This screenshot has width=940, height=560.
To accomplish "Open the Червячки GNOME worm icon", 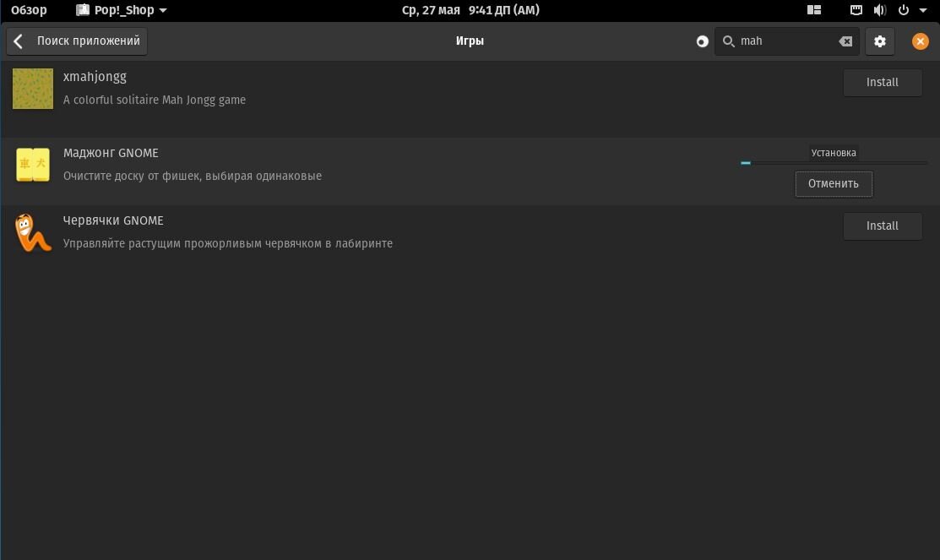I will tap(33, 232).
